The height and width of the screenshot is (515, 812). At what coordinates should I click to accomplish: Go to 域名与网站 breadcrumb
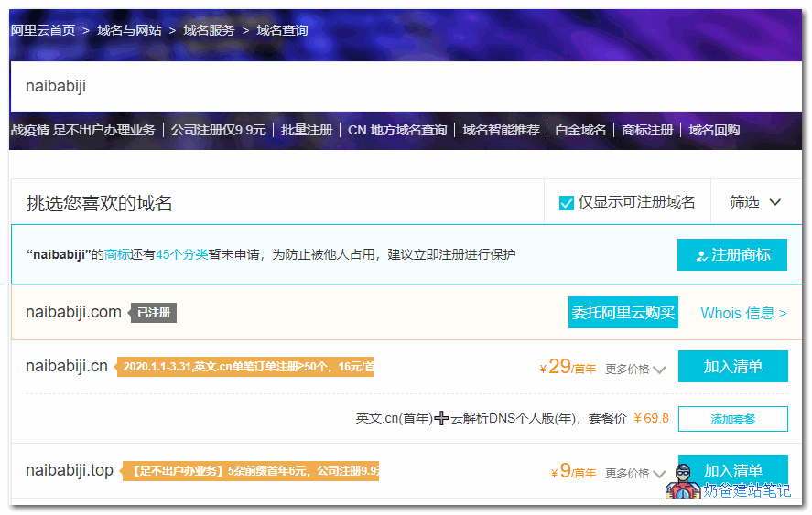tap(129, 30)
